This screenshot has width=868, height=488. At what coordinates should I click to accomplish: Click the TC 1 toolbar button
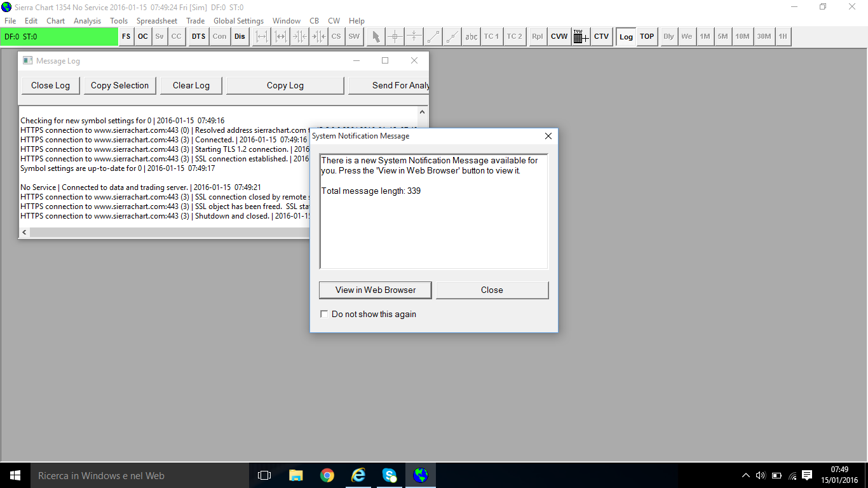(x=492, y=36)
